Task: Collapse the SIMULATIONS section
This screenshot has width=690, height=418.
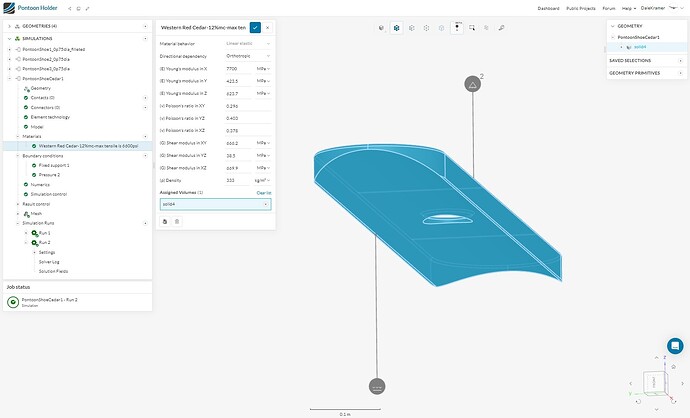Action: pyautogui.click(x=9, y=39)
